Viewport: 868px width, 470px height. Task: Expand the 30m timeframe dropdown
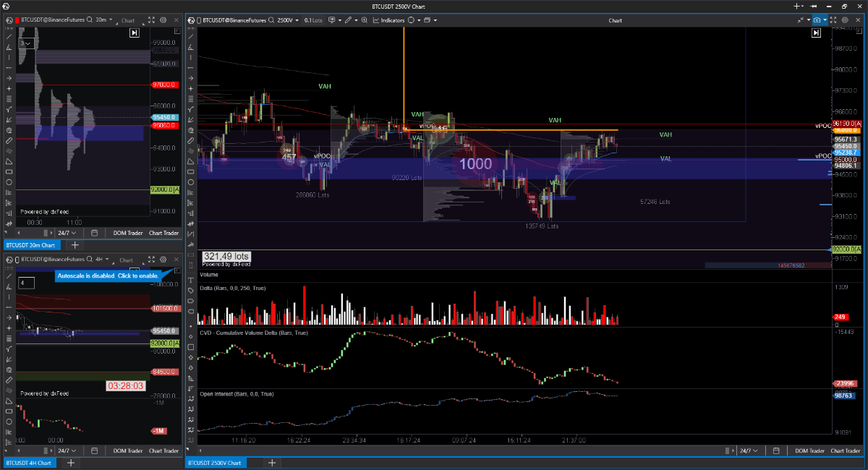tap(103, 20)
